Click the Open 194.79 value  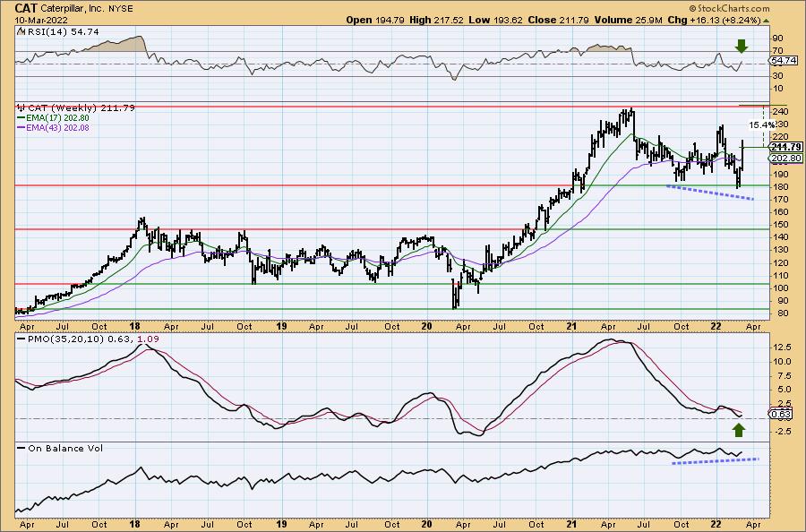point(376,20)
